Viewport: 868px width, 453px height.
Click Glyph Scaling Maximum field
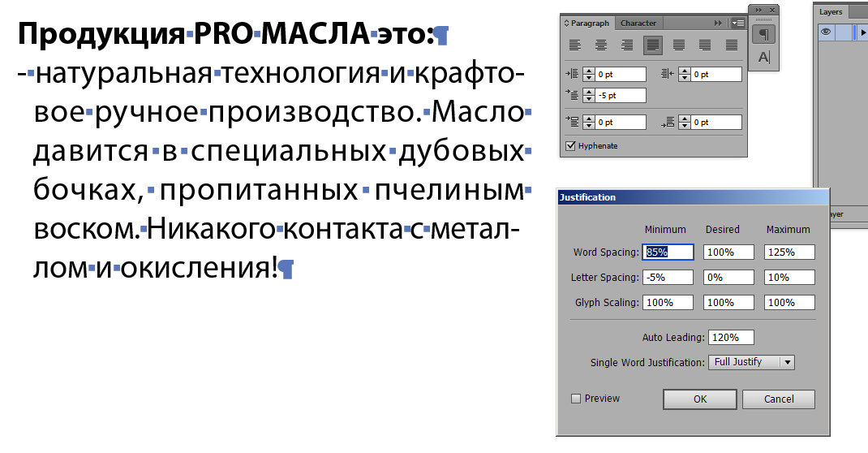789,302
